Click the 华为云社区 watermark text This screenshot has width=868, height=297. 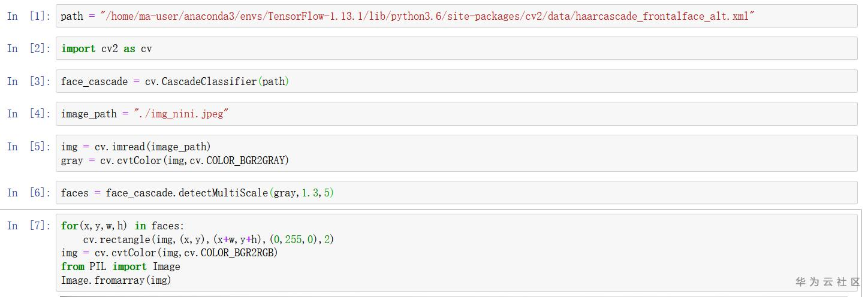pyautogui.click(x=828, y=281)
